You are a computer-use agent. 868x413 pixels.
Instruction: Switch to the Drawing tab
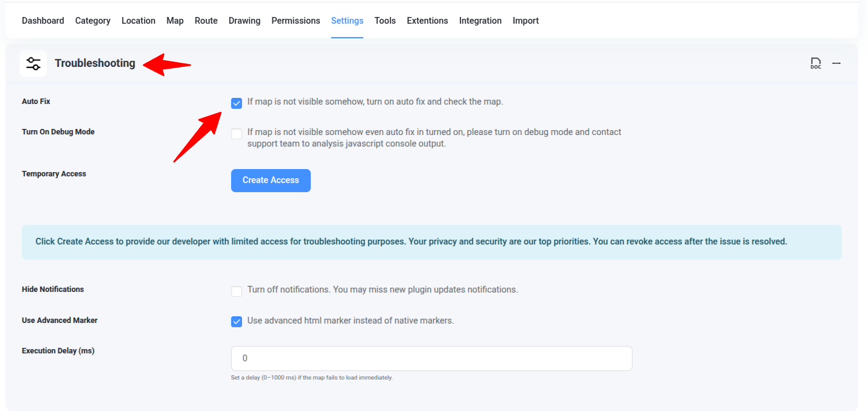coord(245,21)
